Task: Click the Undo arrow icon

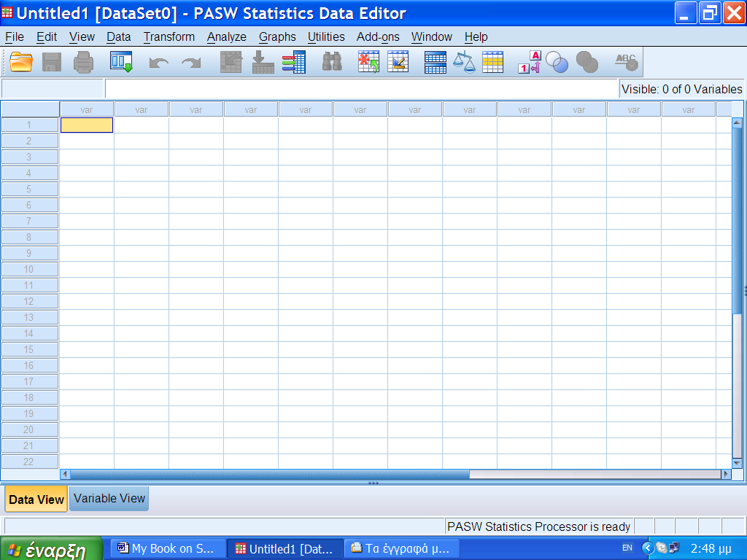Action: pyautogui.click(x=158, y=63)
